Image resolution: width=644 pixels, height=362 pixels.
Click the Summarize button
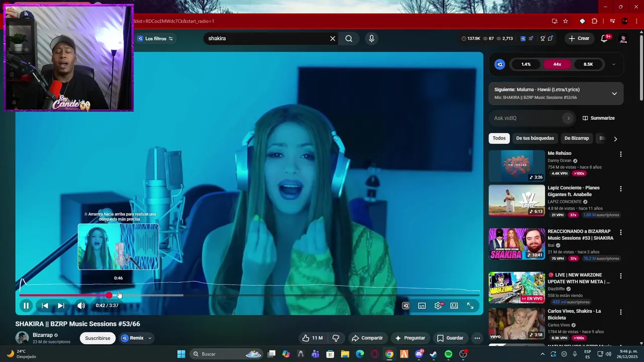click(599, 118)
